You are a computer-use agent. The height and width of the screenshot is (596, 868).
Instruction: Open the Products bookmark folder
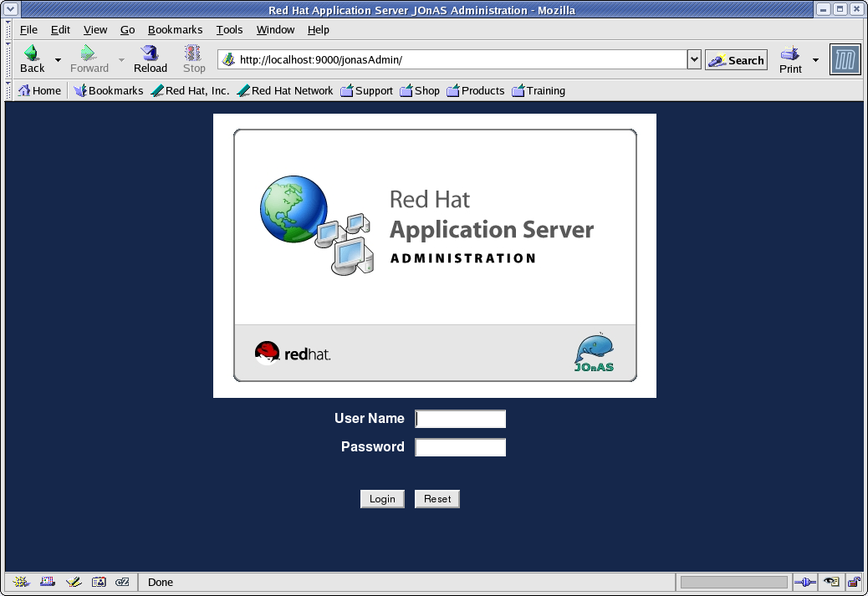click(476, 91)
